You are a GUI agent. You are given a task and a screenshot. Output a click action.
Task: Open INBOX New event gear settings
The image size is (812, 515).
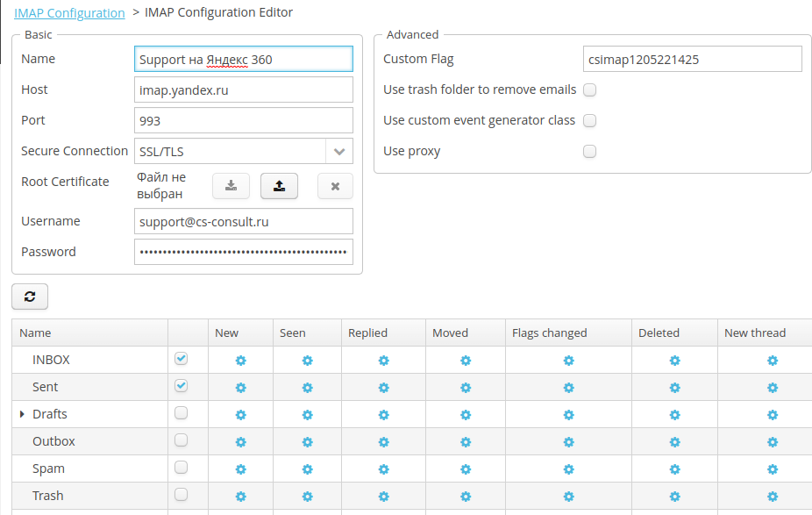pyautogui.click(x=241, y=361)
